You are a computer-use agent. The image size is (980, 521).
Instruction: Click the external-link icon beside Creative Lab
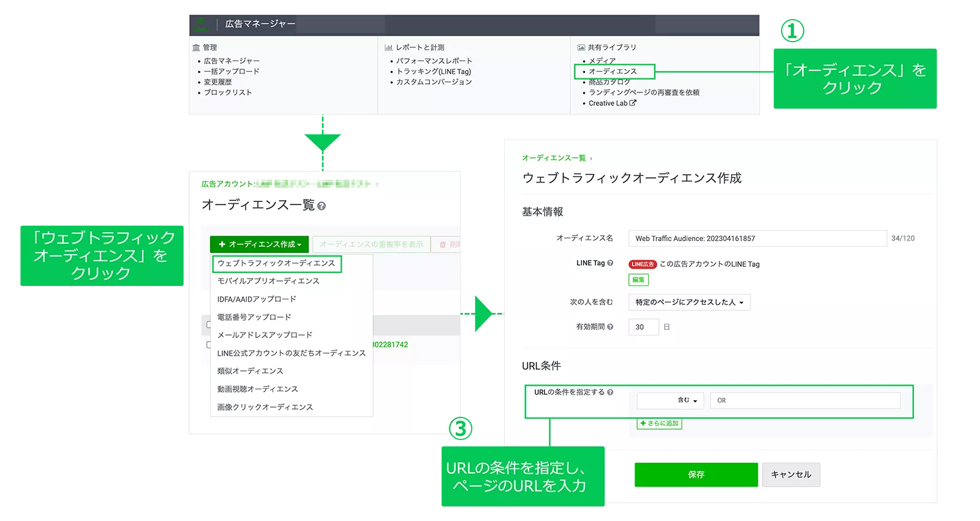633,103
